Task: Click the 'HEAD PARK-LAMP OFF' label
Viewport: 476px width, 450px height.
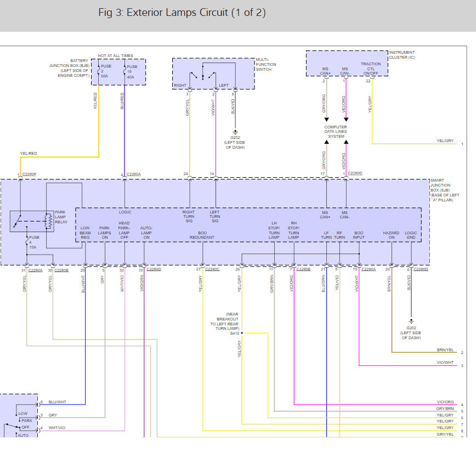Action: point(124,230)
